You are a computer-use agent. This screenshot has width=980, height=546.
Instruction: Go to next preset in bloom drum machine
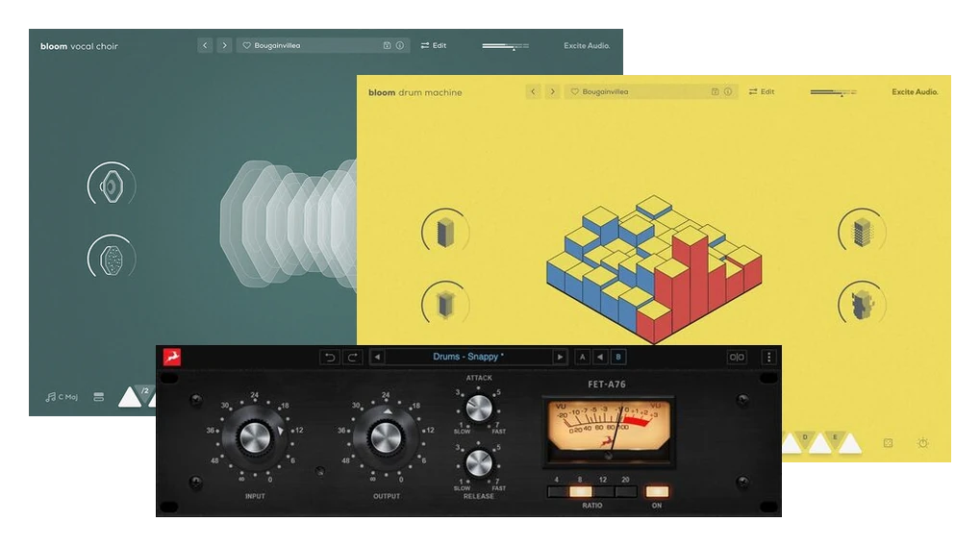point(552,92)
